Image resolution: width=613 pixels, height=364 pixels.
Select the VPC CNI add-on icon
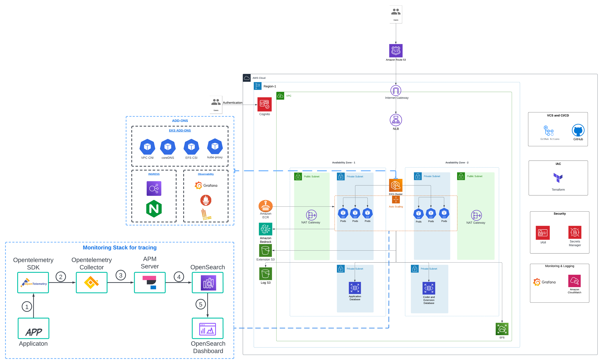point(147,147)
